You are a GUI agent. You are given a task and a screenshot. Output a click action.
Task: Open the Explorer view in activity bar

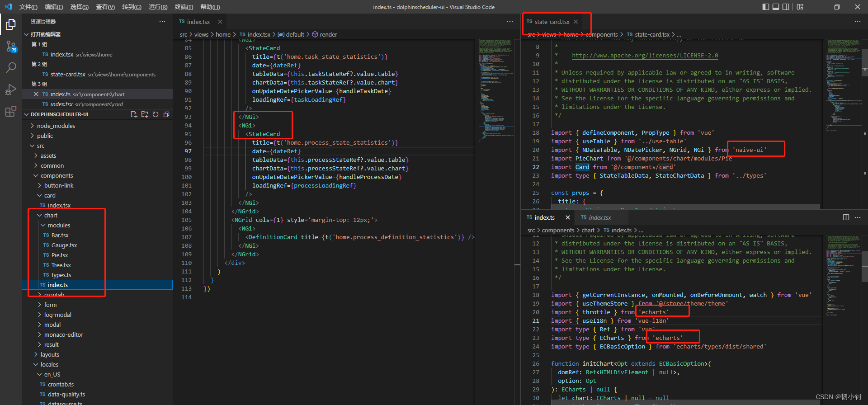click(x=11, y=24)
